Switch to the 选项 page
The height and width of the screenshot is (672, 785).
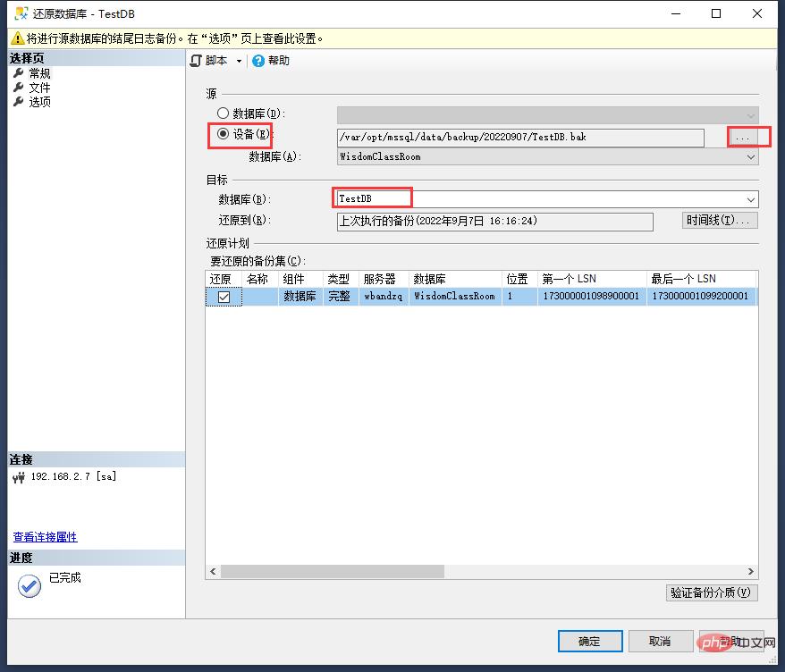point(39,102)
